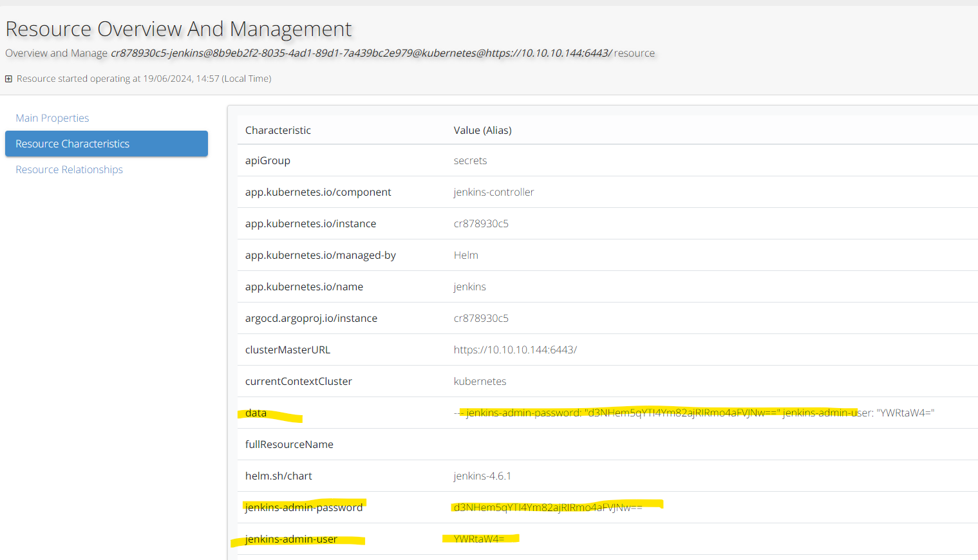978x560 pixels.
Task: Expand the 'Resource started operating' plus icon
Action: pyautogui.click(x=8, y=79)
